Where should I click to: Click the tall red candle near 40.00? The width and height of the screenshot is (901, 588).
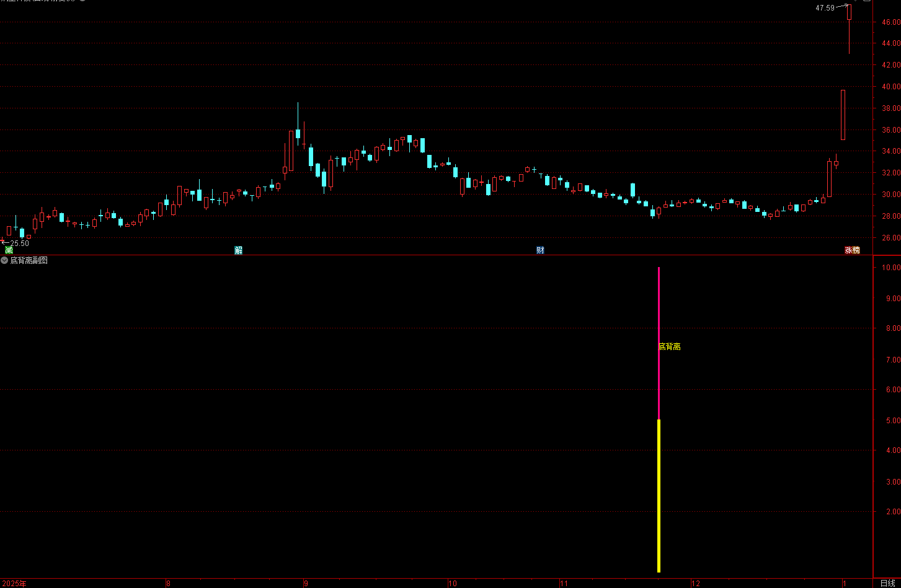843,115
